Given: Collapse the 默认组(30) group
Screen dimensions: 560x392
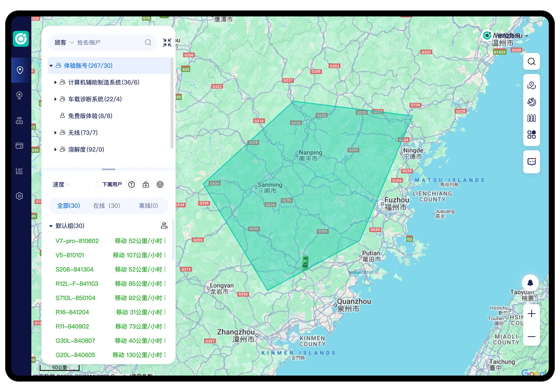Looking at the screenshot, I should click(x=51, y=226).
